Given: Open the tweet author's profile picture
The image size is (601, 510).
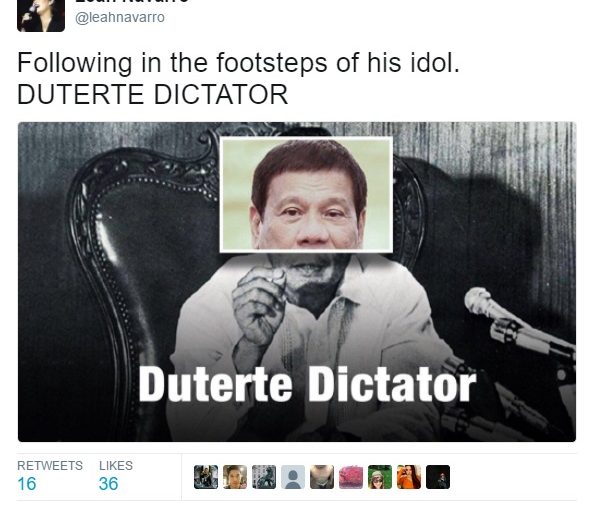Looking at the screenshot, I should click(x=41, y=15).
